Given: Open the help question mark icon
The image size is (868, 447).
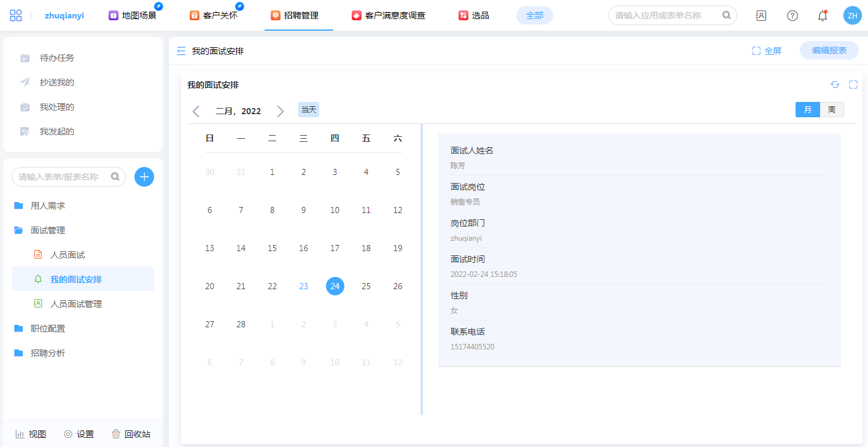Looking at the screenshot, I should [x=792, y=15].
